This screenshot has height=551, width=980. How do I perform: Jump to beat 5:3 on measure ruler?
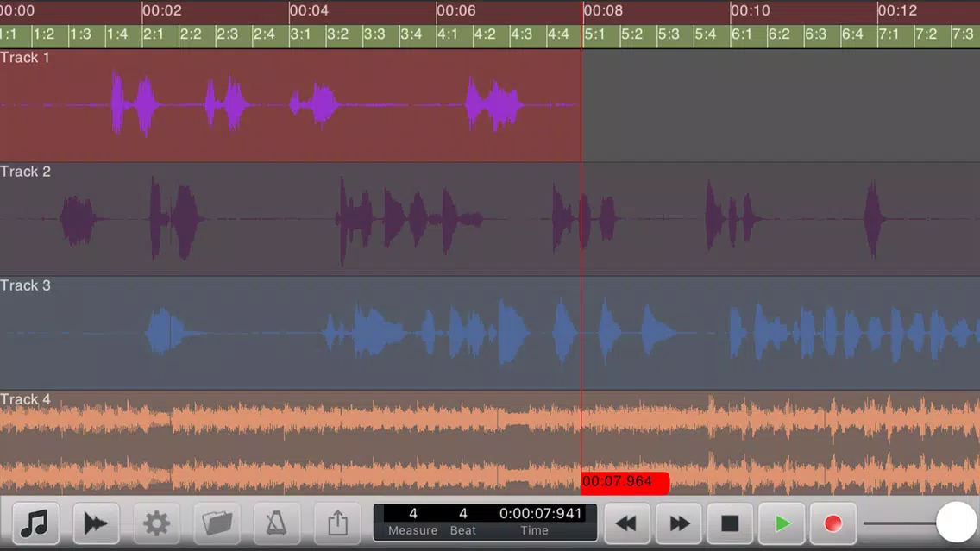coord(668,34)
